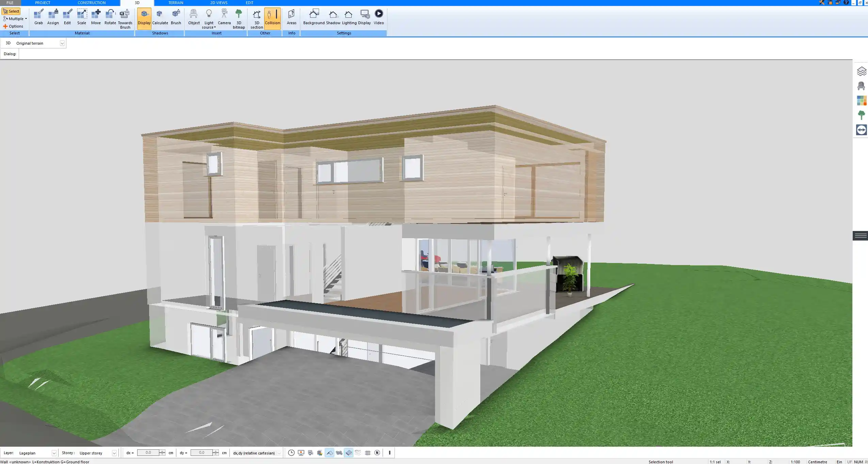868x464 pixels.
Task: Click Calculate shadows
Action: click(160, 17)
